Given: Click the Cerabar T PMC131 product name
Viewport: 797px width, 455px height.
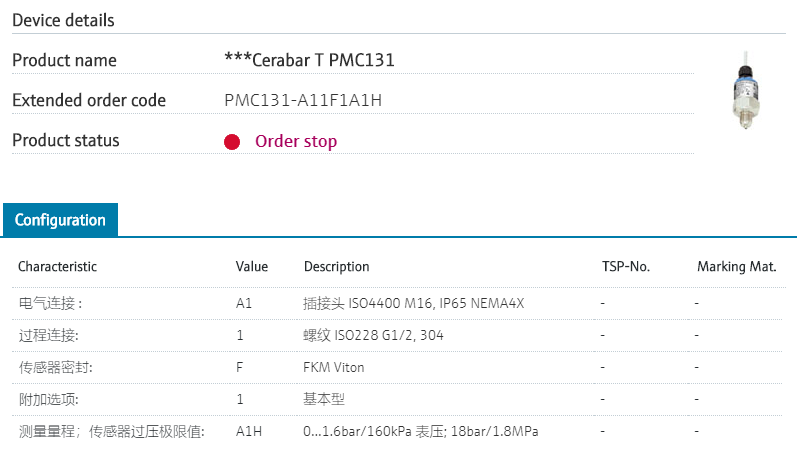Looking at the screenshot, I should [310, 60].
